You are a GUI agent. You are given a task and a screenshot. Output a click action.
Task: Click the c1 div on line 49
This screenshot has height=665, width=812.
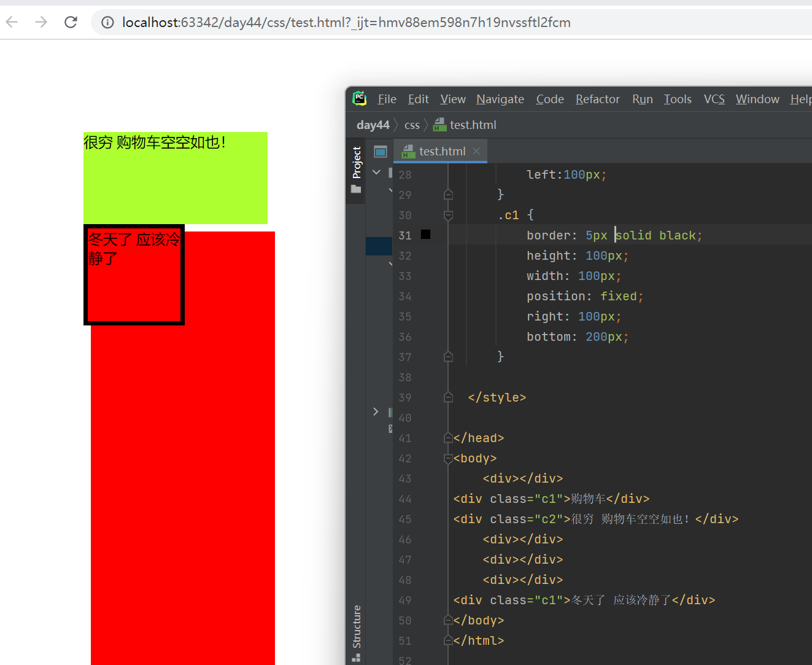coord(584,600)
